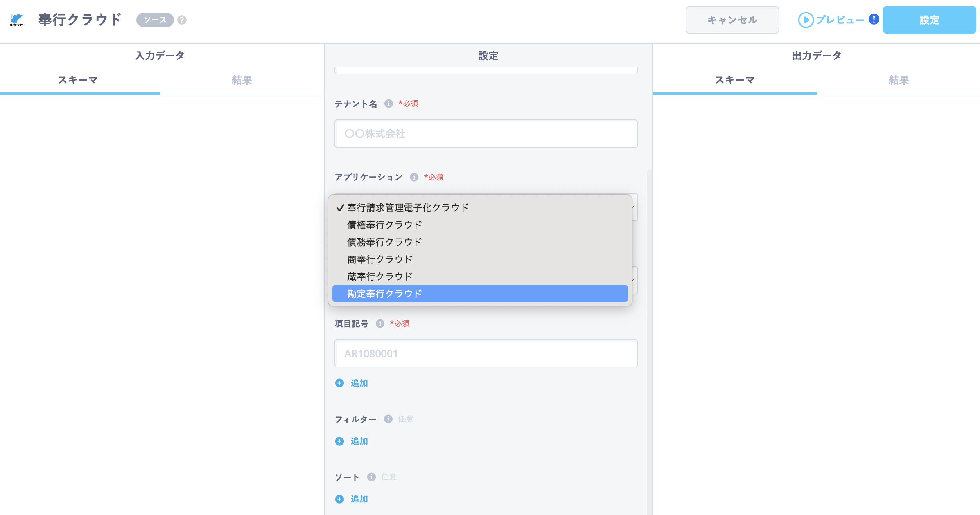Click 追加 link under ソート
The width and height of the screenshot is (980, 515).
tap(359, 499)
